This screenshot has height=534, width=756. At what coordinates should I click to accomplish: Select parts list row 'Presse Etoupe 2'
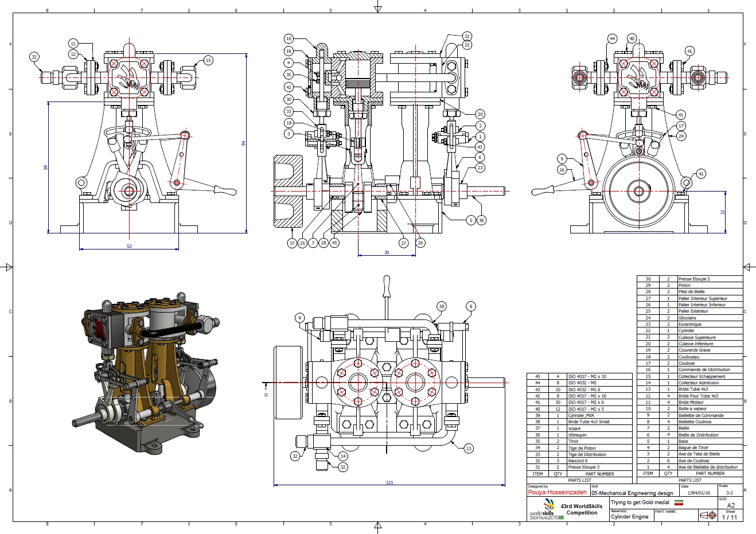pyautogui.click(x=690, y=279)
